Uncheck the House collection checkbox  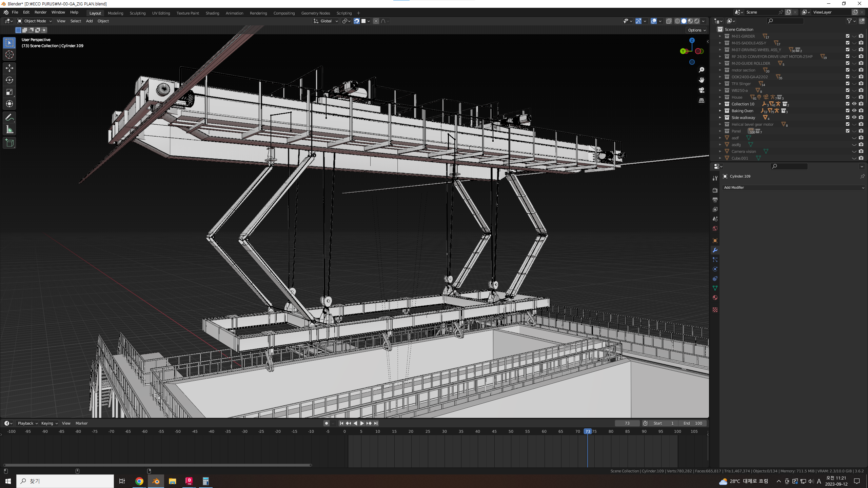coord(847,97)
